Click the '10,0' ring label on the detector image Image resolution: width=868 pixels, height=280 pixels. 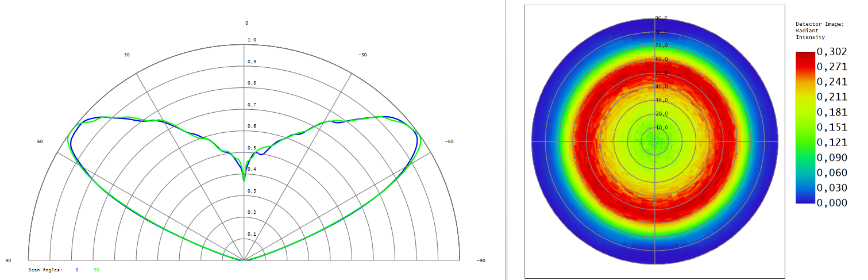click(x=662, y=128)
